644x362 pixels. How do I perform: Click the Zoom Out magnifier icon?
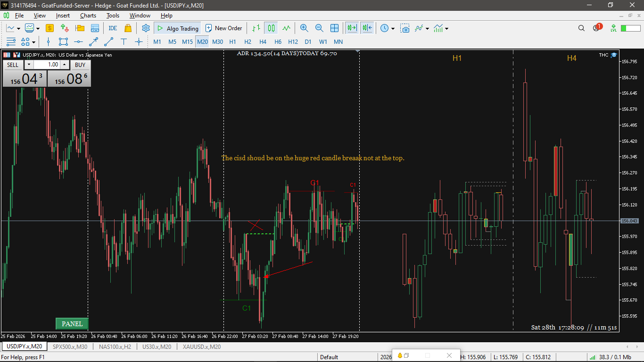(319, 28)
